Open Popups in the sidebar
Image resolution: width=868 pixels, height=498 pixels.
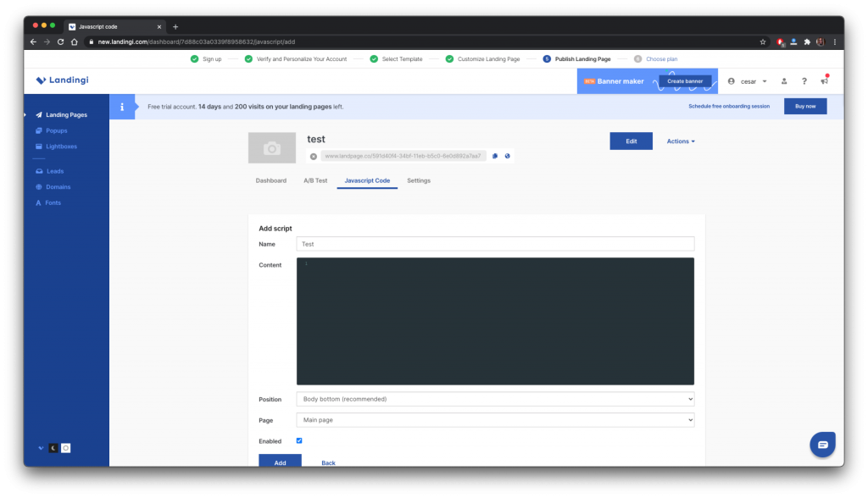coord(56,130)
